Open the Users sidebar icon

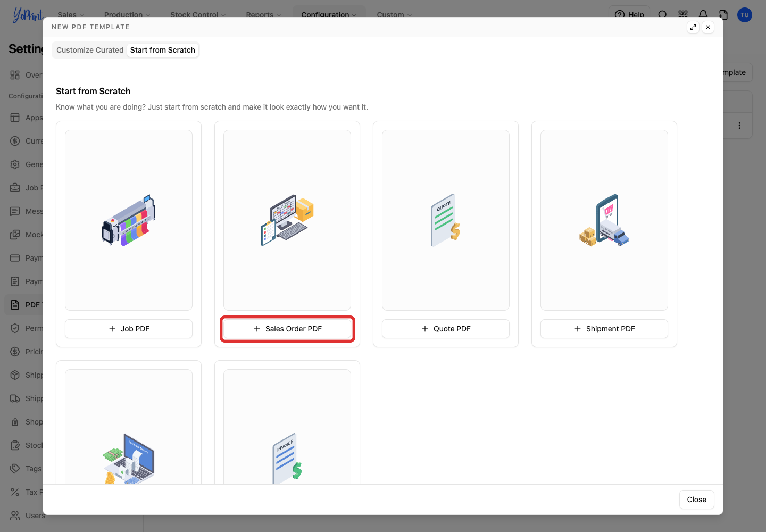click(15, 516)
